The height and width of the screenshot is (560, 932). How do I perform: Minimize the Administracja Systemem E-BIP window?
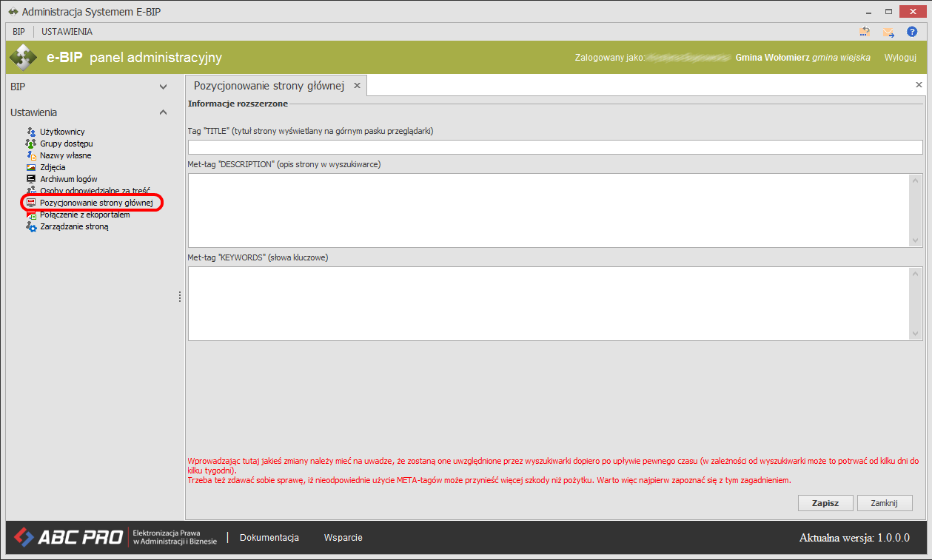tap(868, 12)
